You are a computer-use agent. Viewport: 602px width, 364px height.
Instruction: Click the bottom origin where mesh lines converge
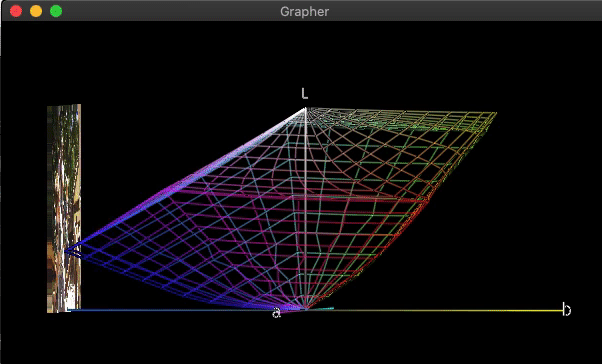point(305,308)
